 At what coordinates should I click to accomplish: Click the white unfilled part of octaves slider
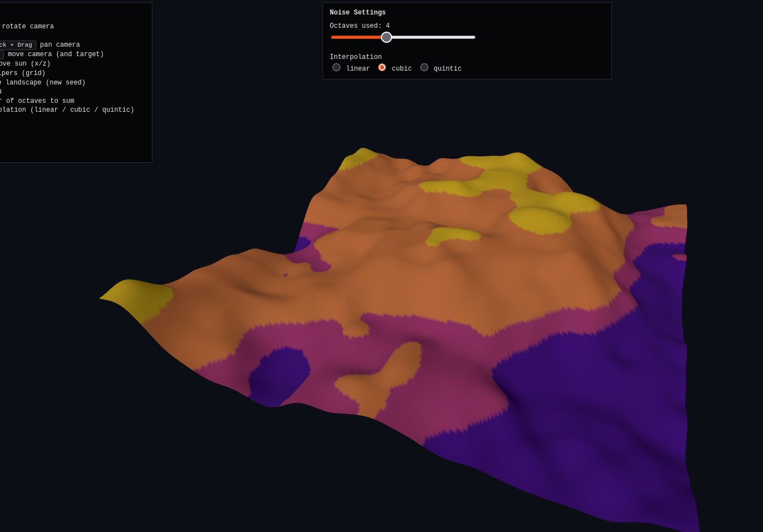(x=434, y=37)
